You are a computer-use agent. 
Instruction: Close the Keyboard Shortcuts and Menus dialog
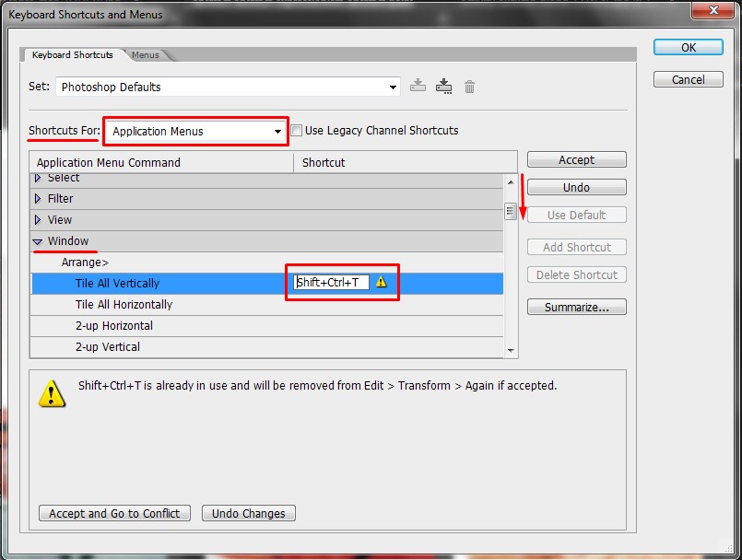(713, 10)
